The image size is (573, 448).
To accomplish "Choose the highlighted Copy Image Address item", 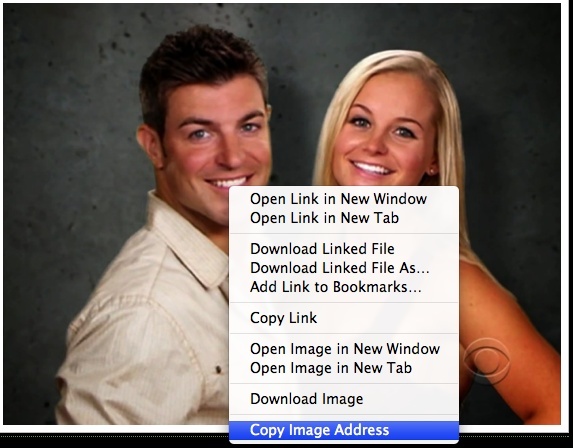I will [x=344, y=430].
